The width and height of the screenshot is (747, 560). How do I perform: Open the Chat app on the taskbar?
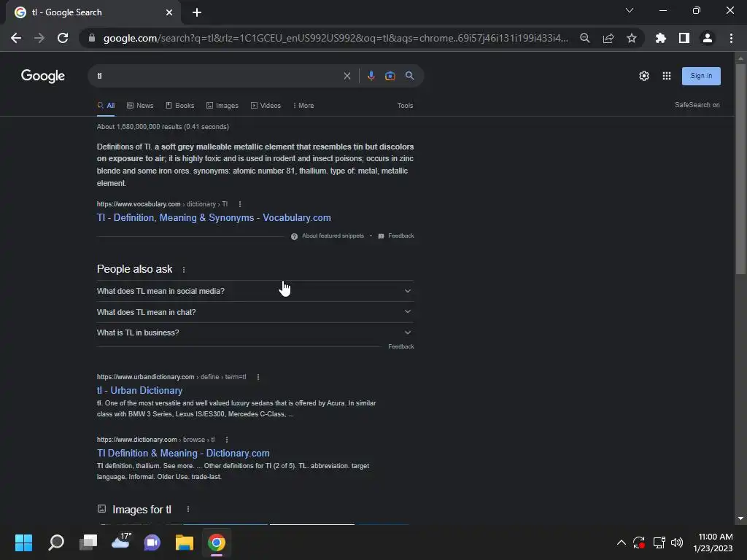click(x=152, y=542)
